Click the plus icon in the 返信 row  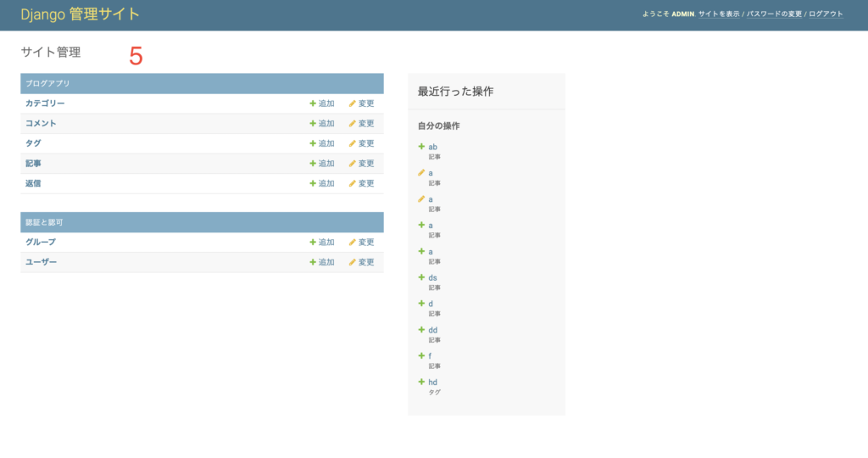313,183
